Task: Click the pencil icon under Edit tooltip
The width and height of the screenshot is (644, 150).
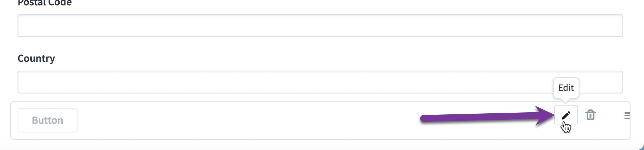Action: click(566, 115)
